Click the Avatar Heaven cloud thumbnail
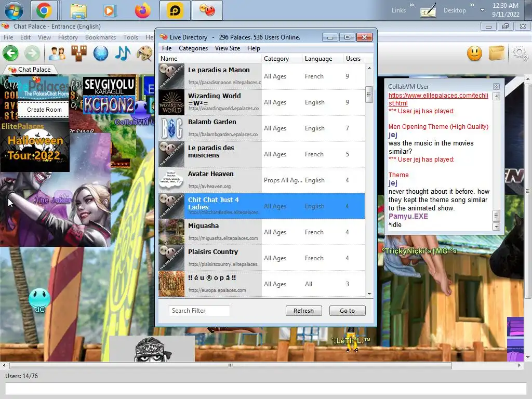Screen dimensions: 532x399 (x=171, y=180)
